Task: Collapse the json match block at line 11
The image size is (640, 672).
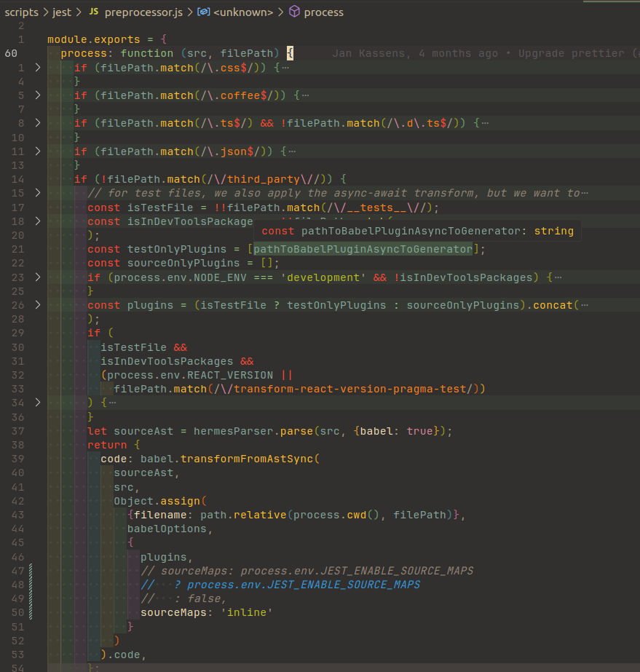Action: coord(38,151)
